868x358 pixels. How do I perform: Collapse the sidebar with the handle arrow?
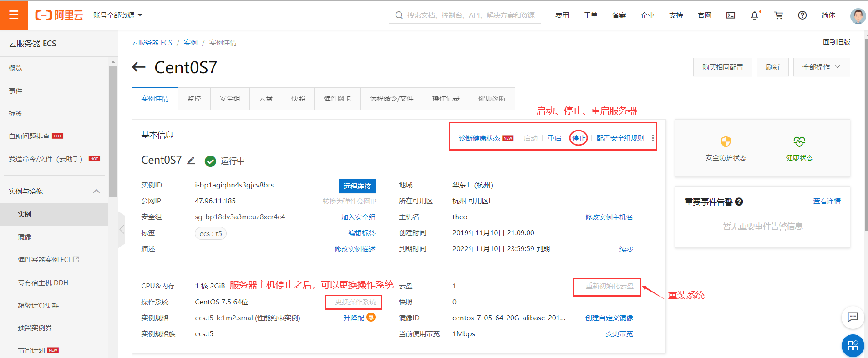pos(121,229)
